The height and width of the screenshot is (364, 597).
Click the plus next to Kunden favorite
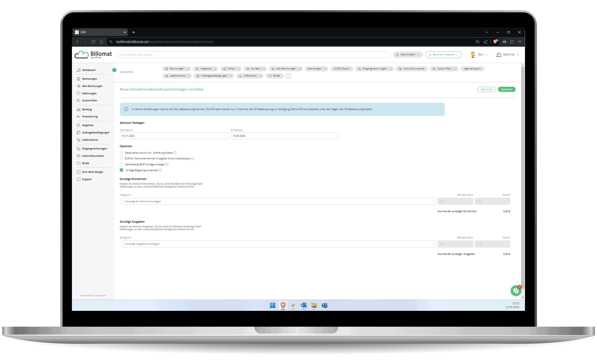coord(264,69)
